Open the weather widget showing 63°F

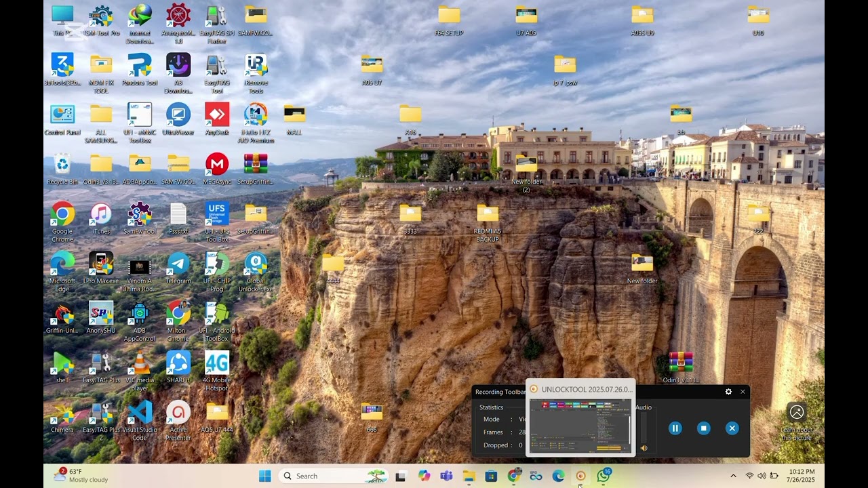(81, 476)
